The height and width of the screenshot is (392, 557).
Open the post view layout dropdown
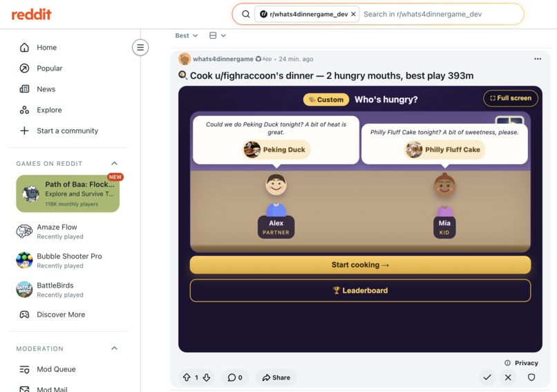[218, 35]
